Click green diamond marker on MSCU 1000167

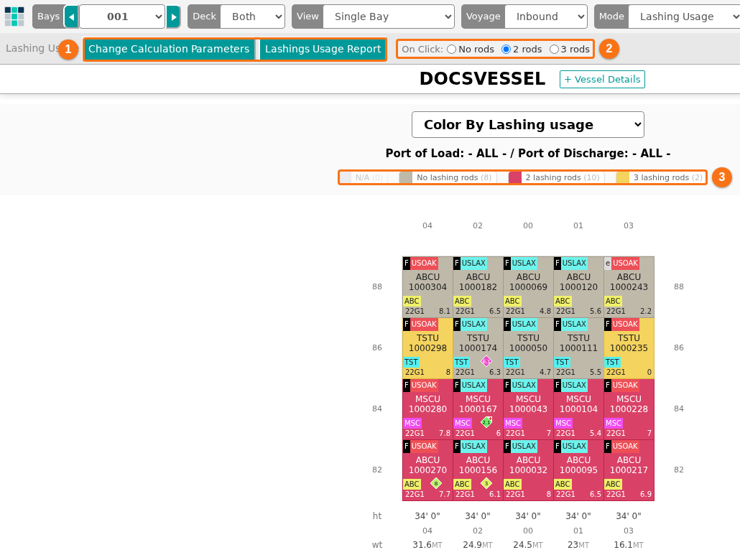pyautogui.click(x=486, y=421)
